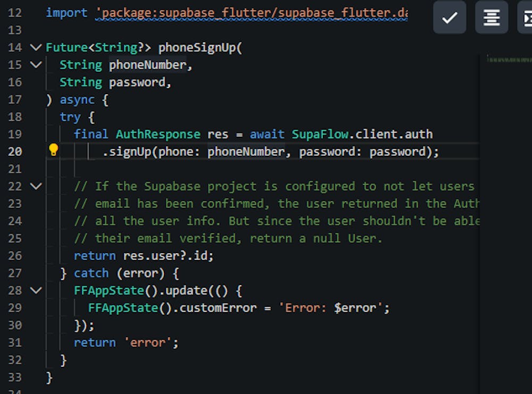Place cursor on empty line 21
The height and width of the screenshot is (394, 532).
click(213, 169)
